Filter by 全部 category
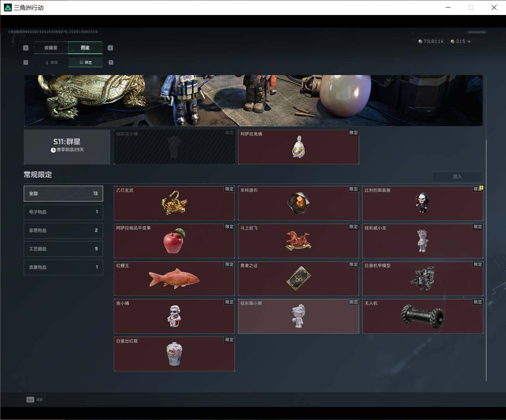506x420 pixels. (x=63, y=194)
